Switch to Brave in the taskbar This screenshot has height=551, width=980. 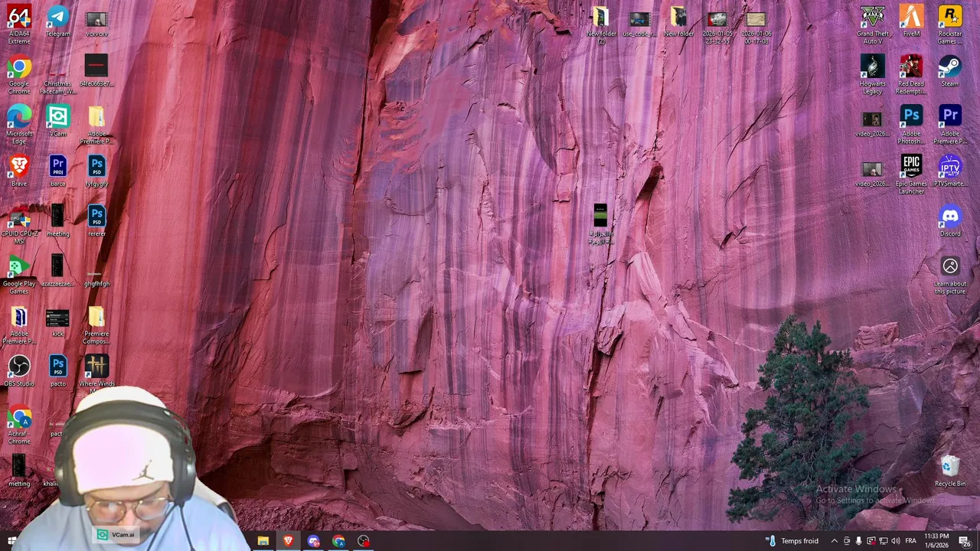click(x=288, y=541)
